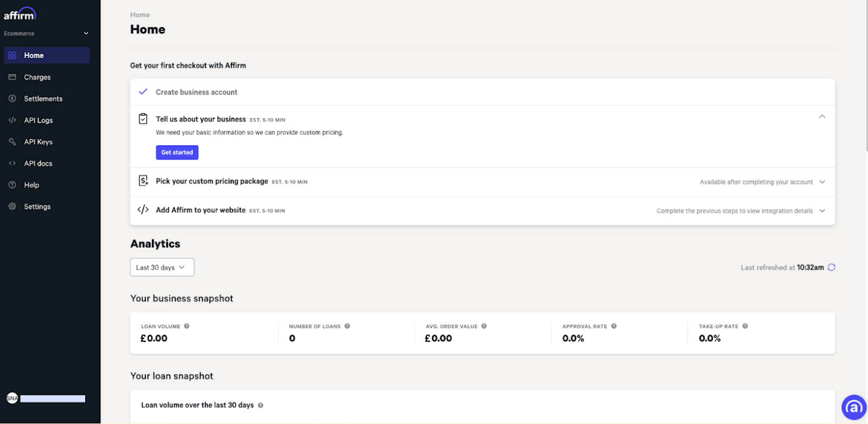Open API Logs in the sidebar
This screenshot has height=424, width=868.
[47, 120]
